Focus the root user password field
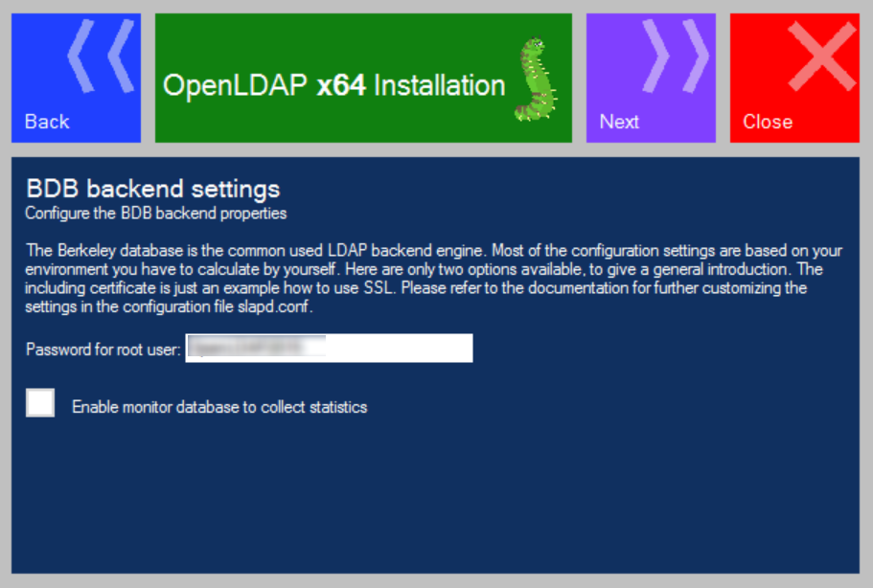This screenshot has width=873, height=588. (329, 349)
